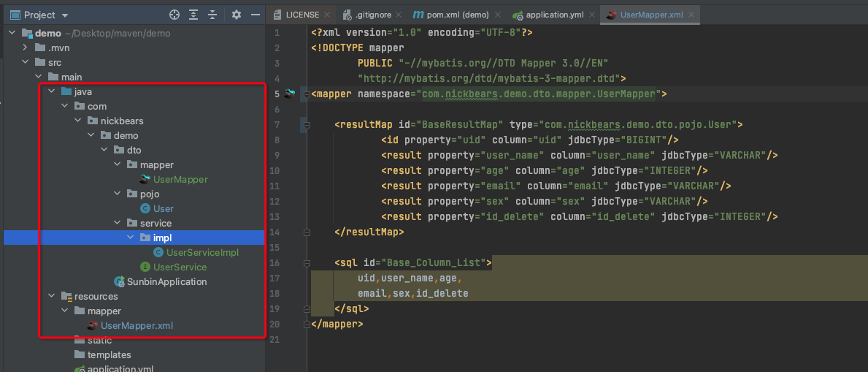
Task: Click Expand All icon in Project toolbar
Action: pyautogui.click(x=193, y=15)
